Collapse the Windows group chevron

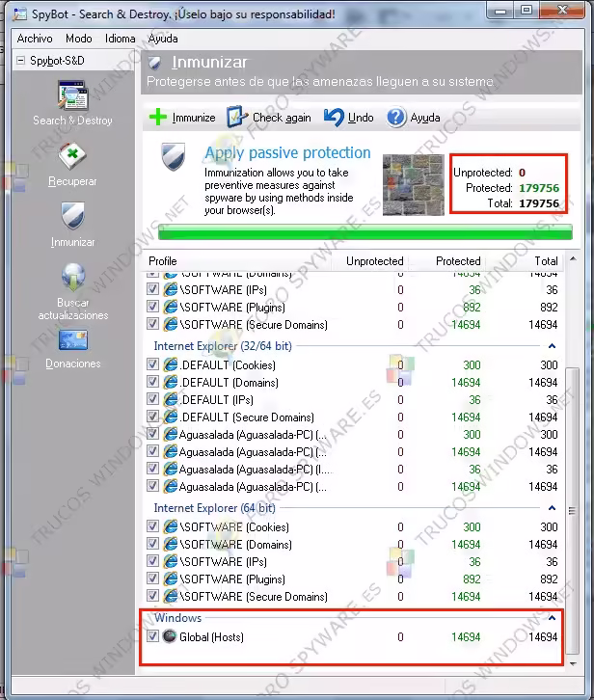[x=552, y=618]
